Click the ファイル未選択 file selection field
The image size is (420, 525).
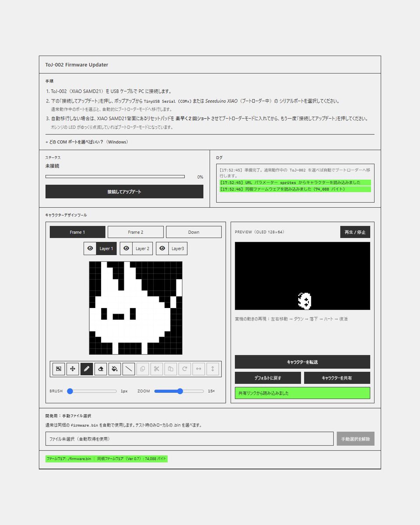click(x=189, y=439)
